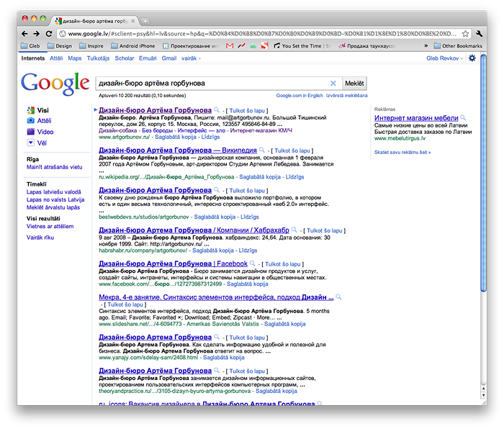Open the Google options gear icon
The image size is (504, 429).
472,58
